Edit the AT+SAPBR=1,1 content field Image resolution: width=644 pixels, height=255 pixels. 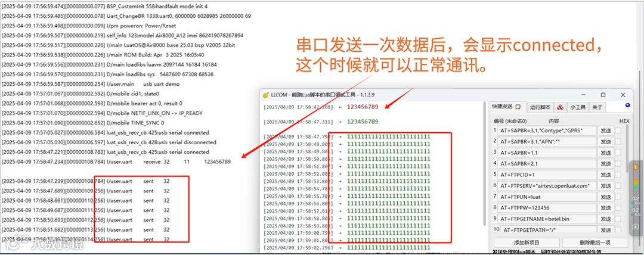[x=547, y=153]
